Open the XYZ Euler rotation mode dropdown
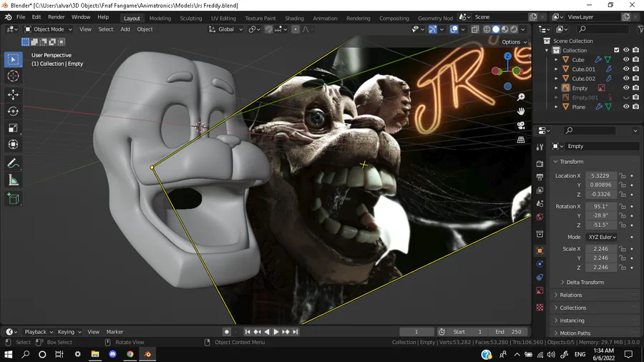644x362 pixels. (602, 238)
